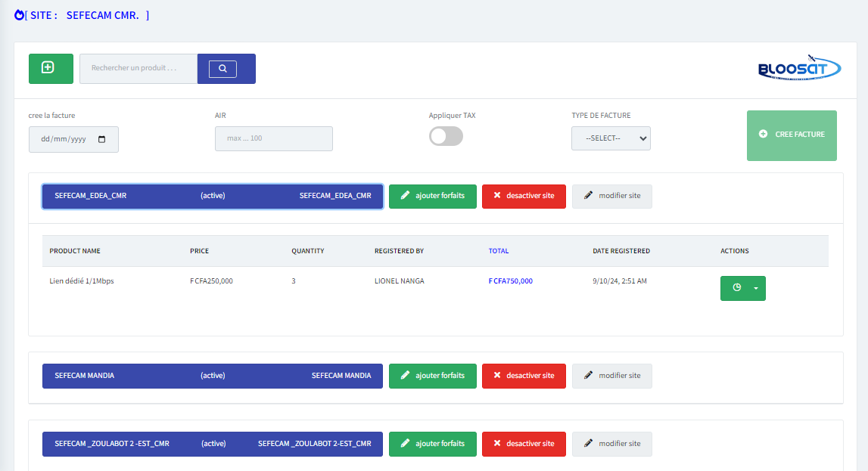Click the SITE : SEFECAM CMR. heading

(87, 15)
